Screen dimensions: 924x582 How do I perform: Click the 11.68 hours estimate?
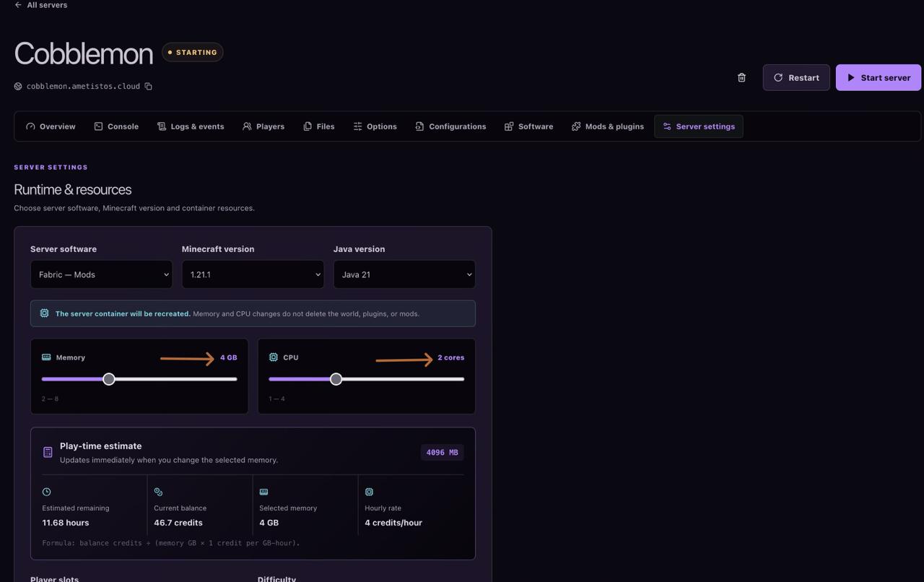[66, 523]
